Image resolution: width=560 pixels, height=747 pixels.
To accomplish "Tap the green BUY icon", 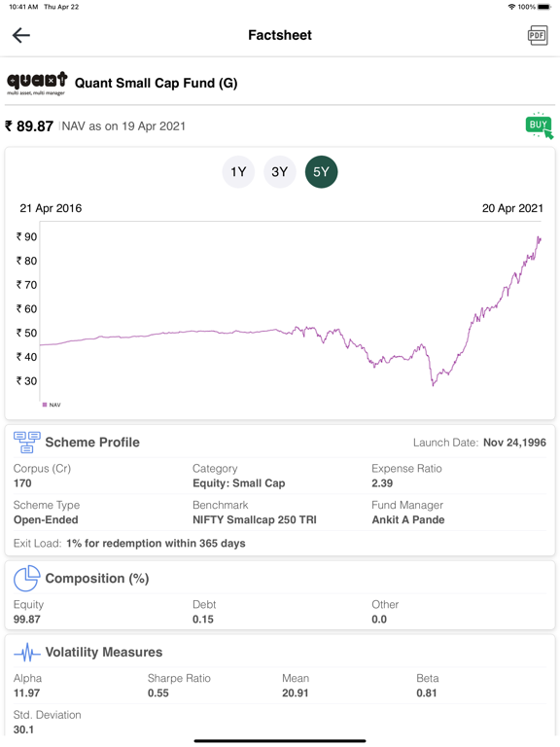I will (x=539, y=125).
